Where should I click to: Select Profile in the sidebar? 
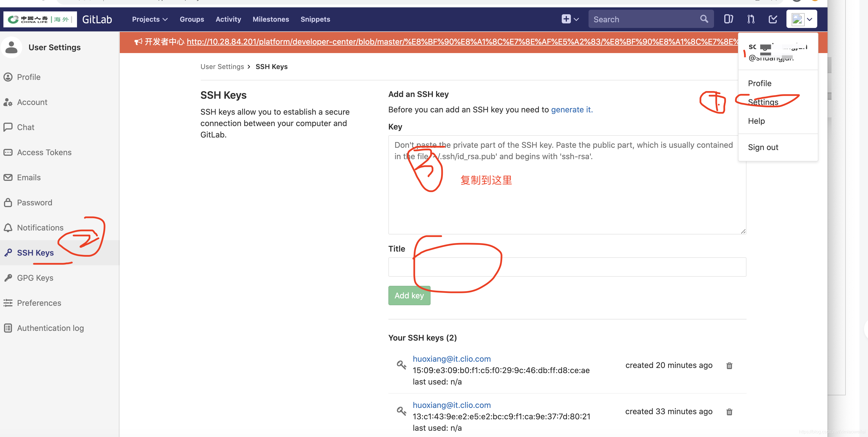click(x=29, y=77)
